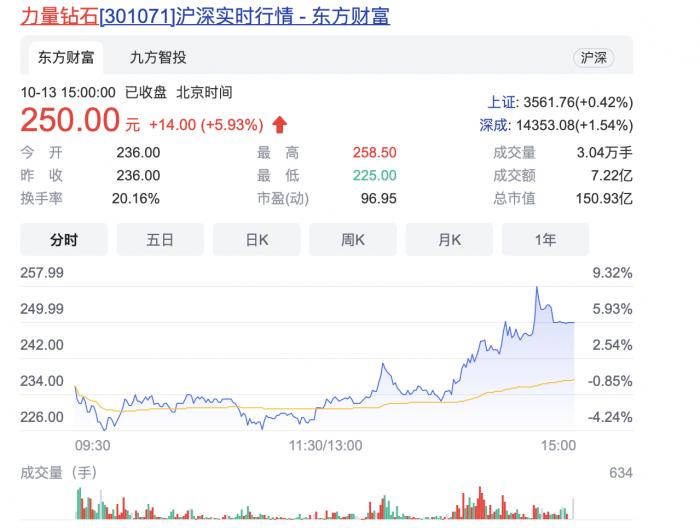The image size is (700, 528).
Task: Select the 1年 chart view
Action: [546, 240]
